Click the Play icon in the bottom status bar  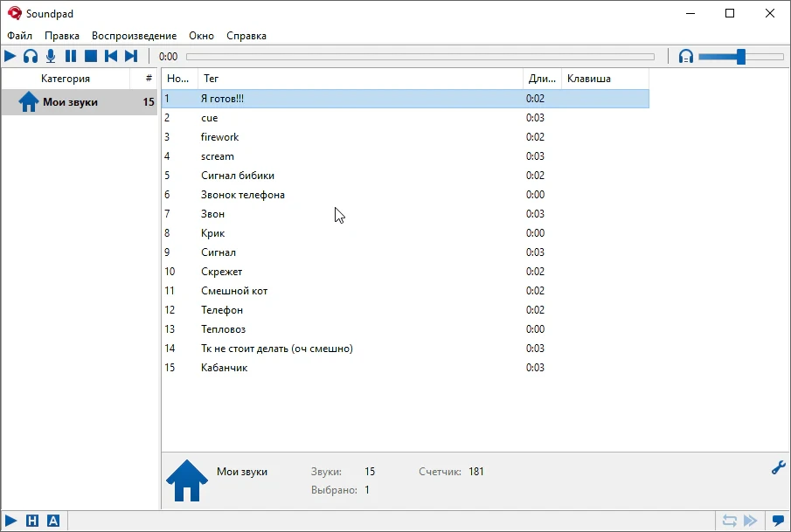coord(10,521)
